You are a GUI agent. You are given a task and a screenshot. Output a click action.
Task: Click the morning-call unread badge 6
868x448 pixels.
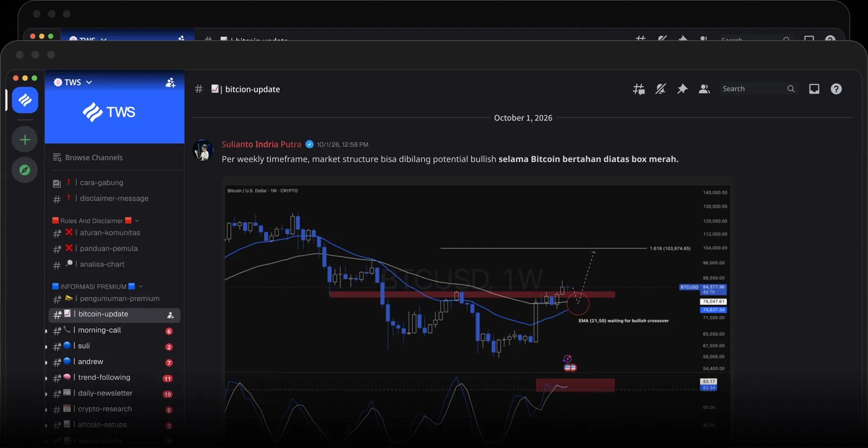169,331
